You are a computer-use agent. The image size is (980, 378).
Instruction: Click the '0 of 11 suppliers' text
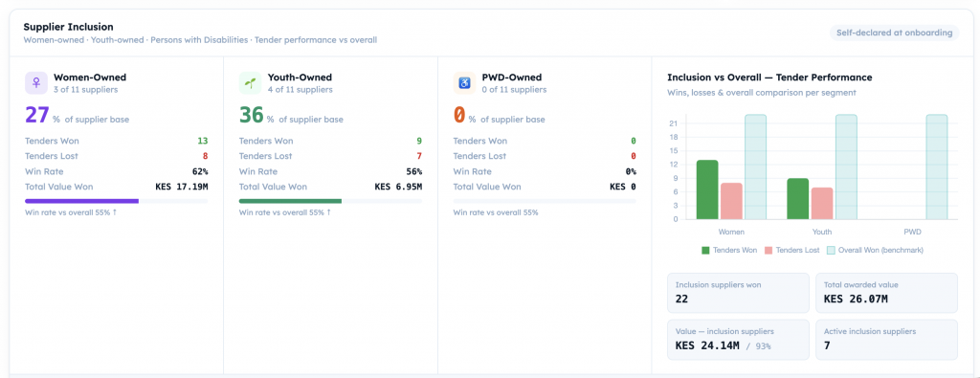(514, 90)
